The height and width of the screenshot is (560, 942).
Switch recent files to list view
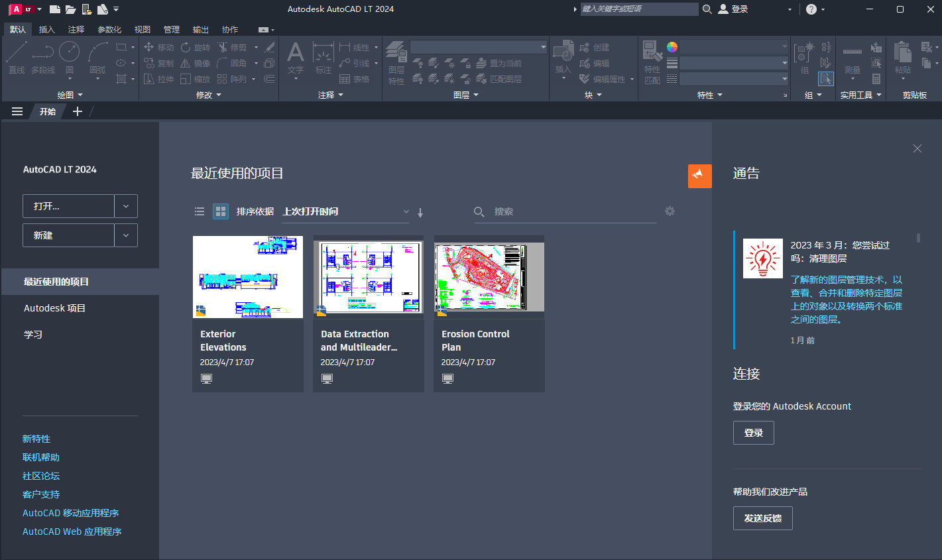point(200,211)
